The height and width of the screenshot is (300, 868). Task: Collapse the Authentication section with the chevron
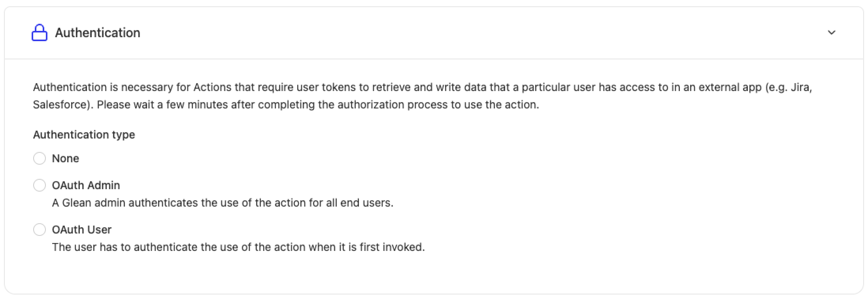(832, 33)
